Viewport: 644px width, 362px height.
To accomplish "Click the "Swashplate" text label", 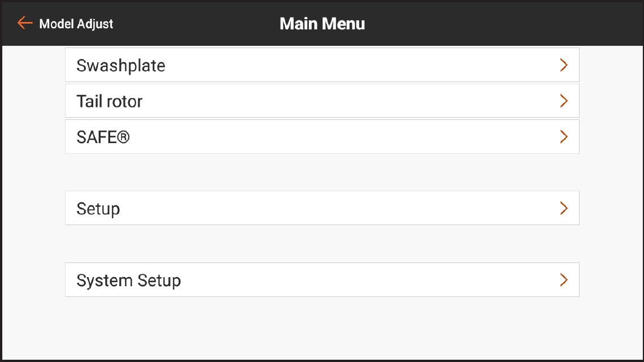I will point(121,66).
